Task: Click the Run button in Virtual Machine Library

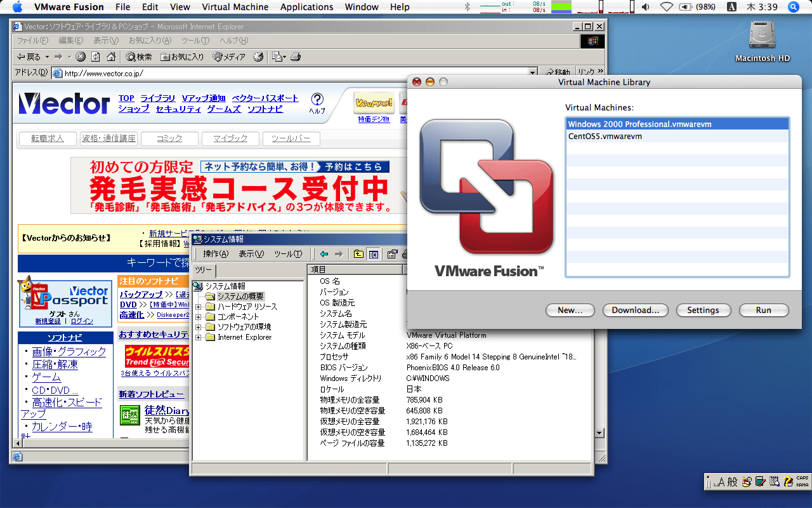Action: coord(764,310)
